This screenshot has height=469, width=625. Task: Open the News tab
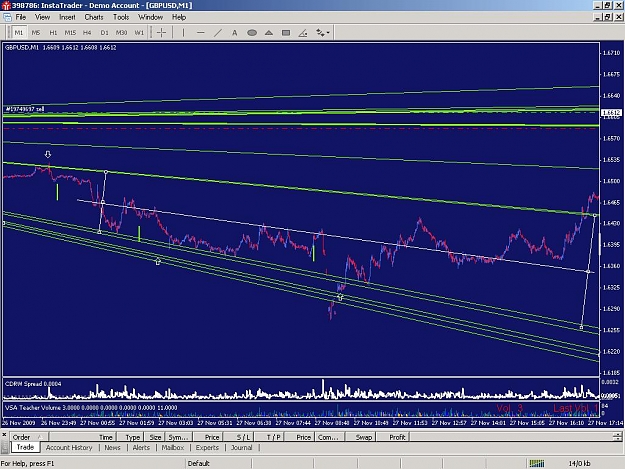112,447
